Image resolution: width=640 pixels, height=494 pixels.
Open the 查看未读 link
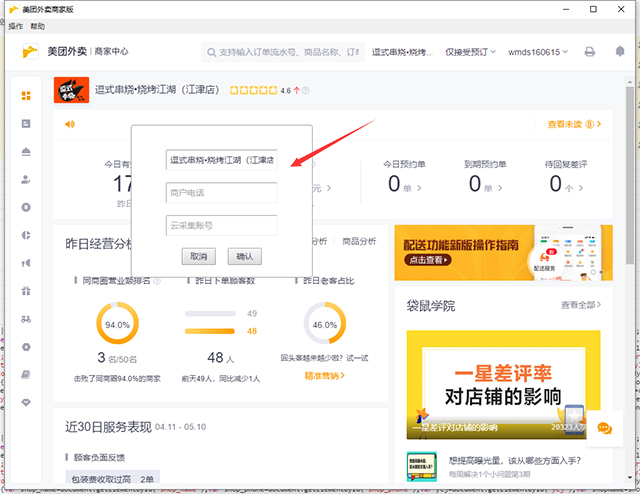pyautogui.click(x=574, y=124)
